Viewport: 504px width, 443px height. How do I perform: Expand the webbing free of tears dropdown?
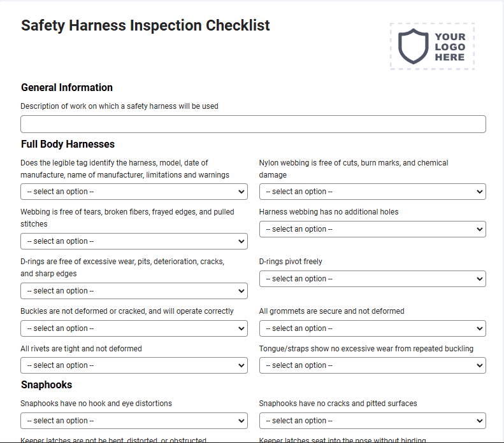pyautogui.click(x=134, y=241)
